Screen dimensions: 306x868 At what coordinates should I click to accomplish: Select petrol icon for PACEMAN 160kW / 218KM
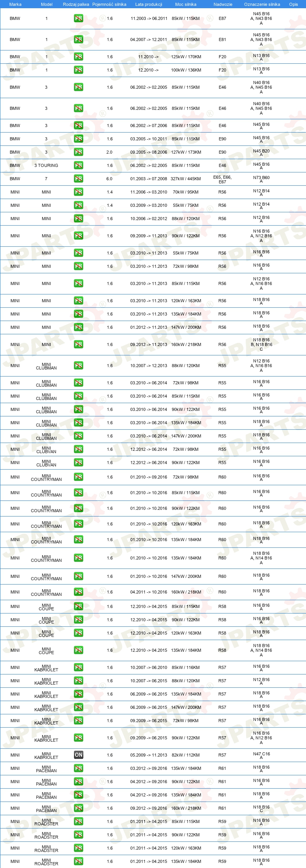click(78, 808)
